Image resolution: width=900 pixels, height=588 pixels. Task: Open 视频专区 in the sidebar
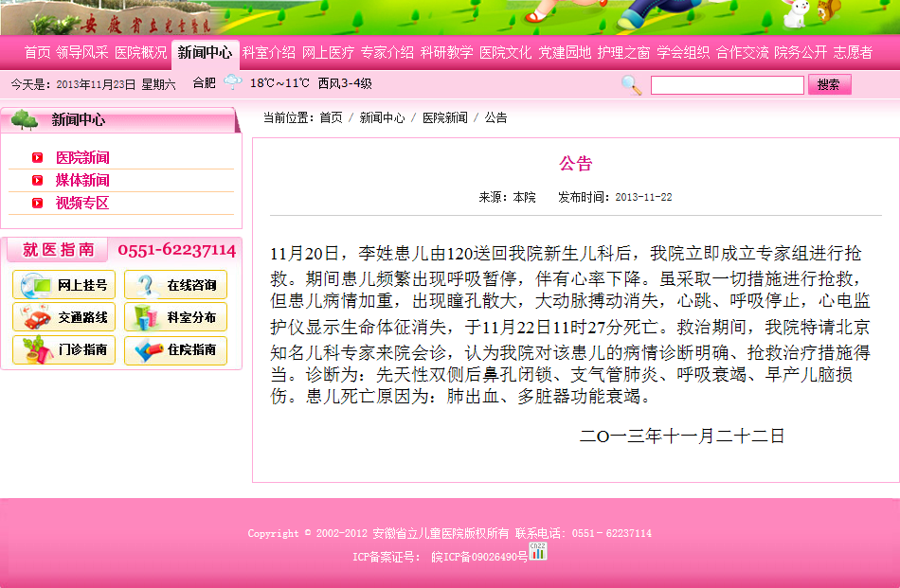[x=82, y=204]
